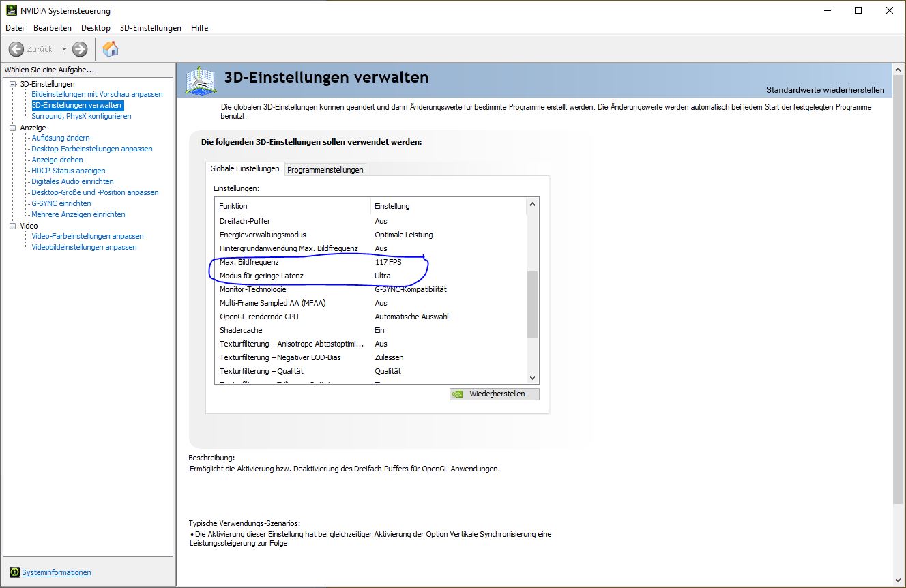The image size is (906, 588).
Task: Open the 3D-Einstellungen menu
Action: pyautogui.click(x=151, y=28)
